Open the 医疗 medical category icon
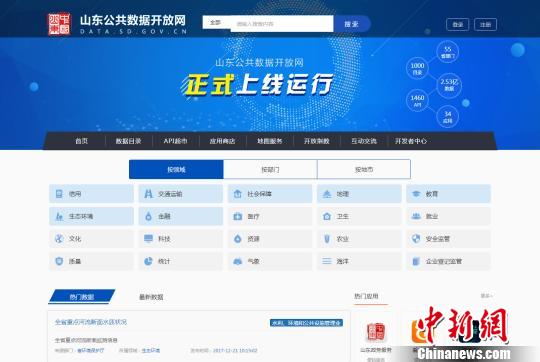 click(238, 216)
